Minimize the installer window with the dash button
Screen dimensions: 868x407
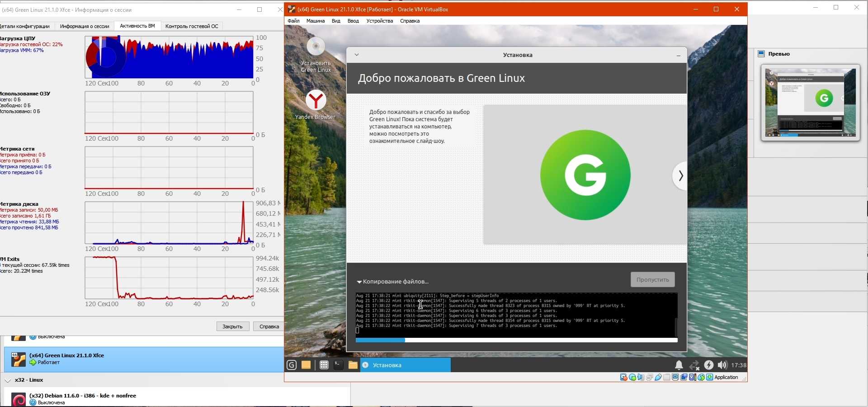pos(679,55)
